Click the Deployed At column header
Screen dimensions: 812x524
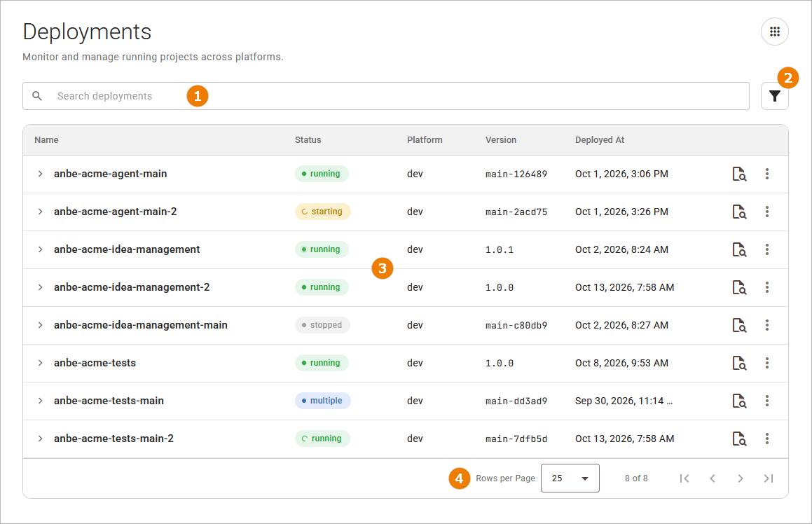pyautogui.click(x=600, y=140)
